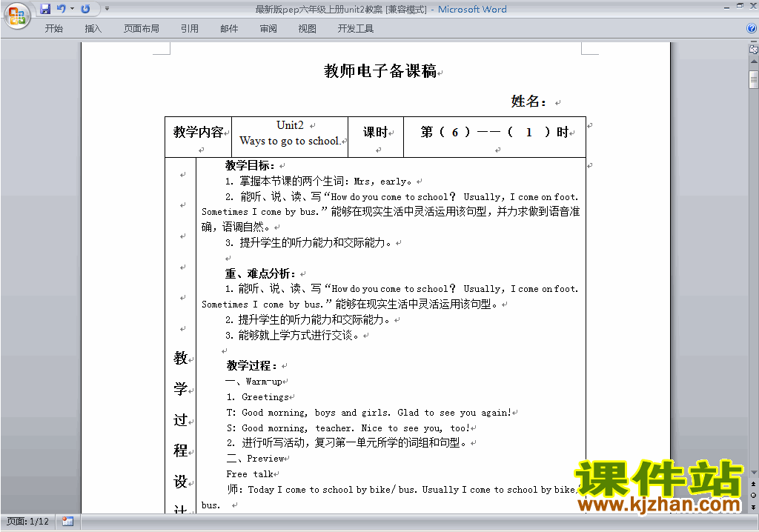This screenshot has height=532, width=759.
Task: Click the line starting S: Good morning, teacher
Action: pyautogui.click(x=348, y=428)
